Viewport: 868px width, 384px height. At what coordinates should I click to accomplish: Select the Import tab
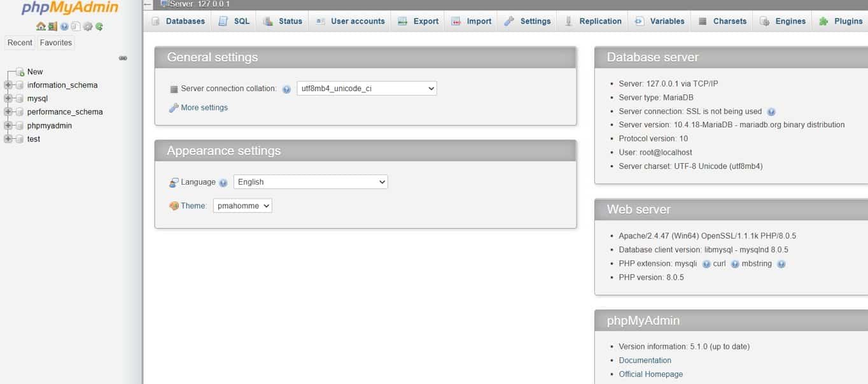pyautogui.click(x=472, y=21)
